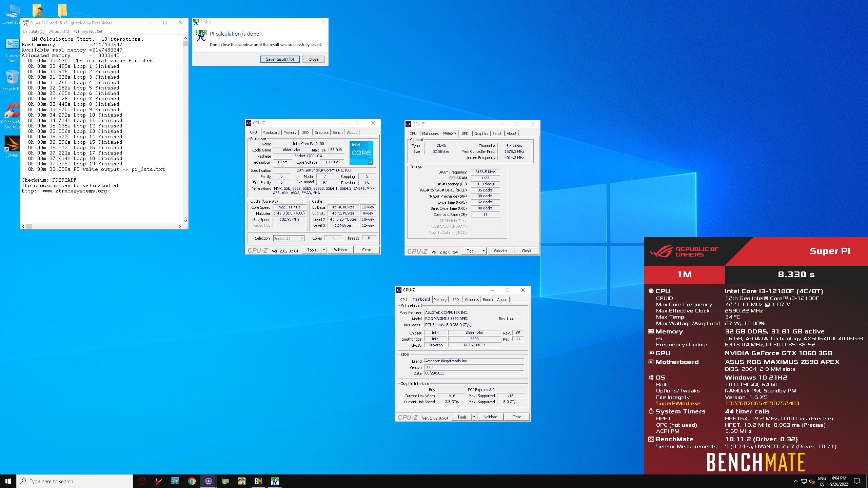Open the red atom-shaped taskbar icon
This screenshot has height=488, width=868.
point(142,481)
